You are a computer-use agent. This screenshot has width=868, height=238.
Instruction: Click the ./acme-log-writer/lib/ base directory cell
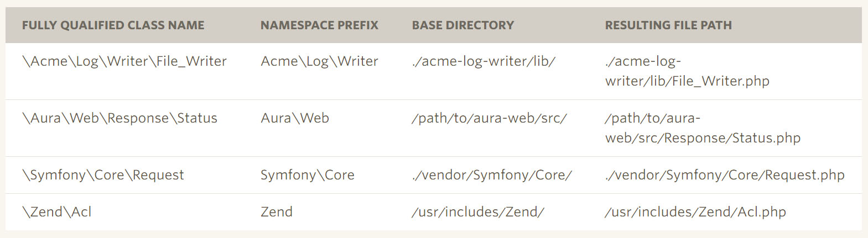483,61
